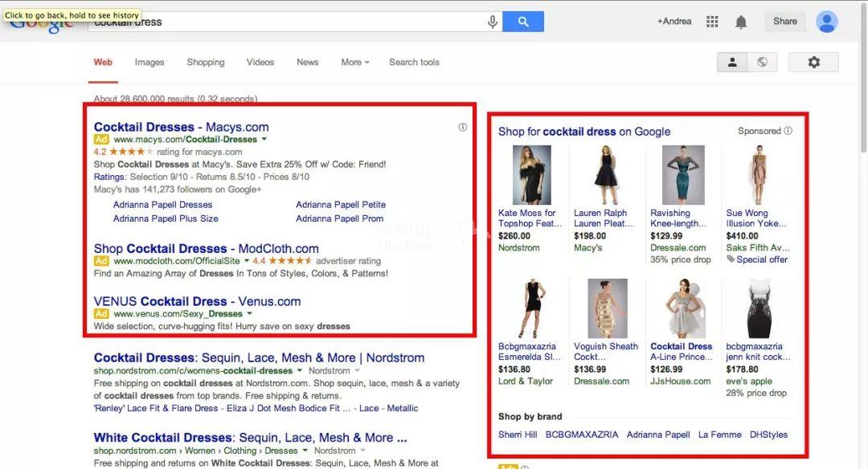Open the dropdown arrow after the first result's grey Nordstrom label
Screen dimensions: 868x469
pos(357,370)
